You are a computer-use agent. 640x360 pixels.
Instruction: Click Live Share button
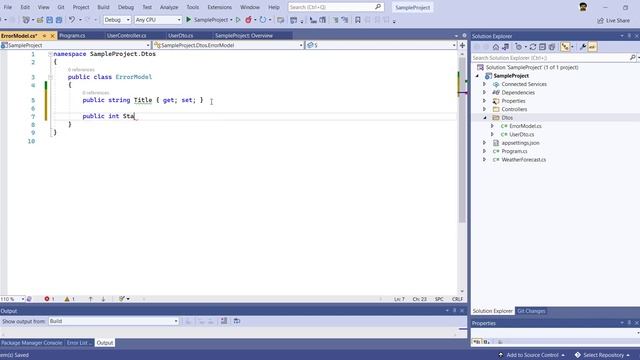pos(613,20)
